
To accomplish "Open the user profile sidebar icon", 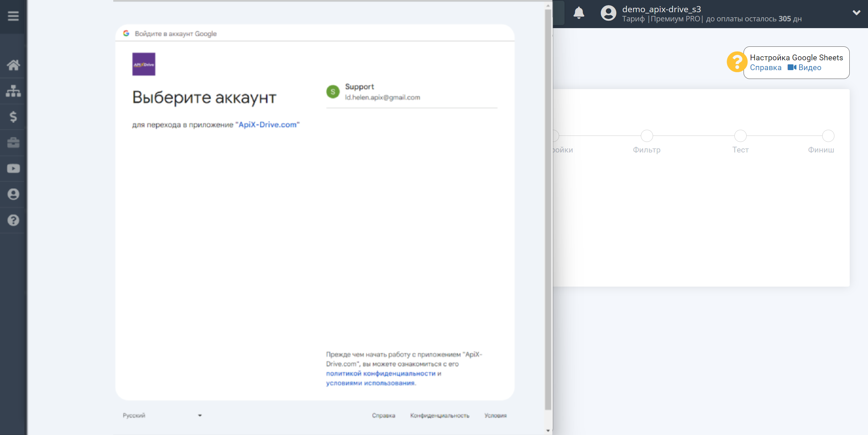I will (x=13, y=194).
